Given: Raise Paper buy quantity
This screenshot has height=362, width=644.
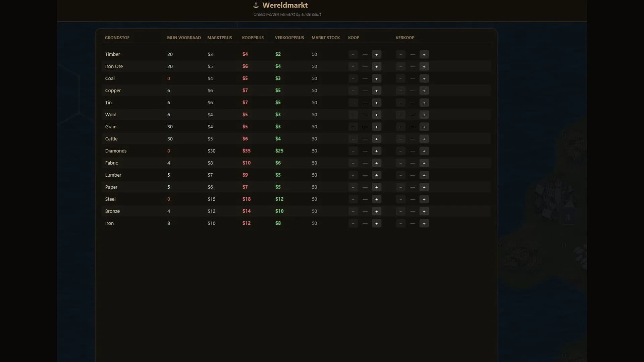Looking at the screenshot, I should [x=376, y=187].
